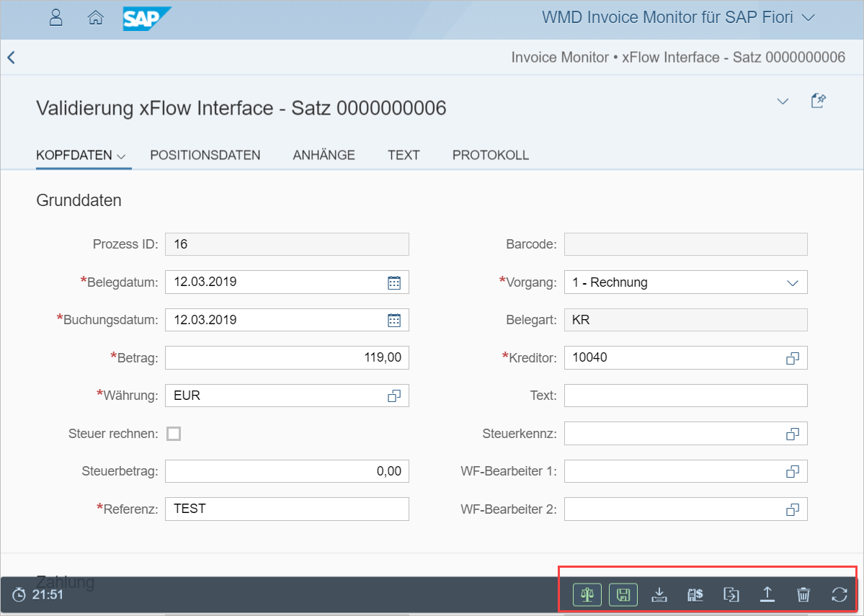Viewport: 864px width, 616px height.
Task: Switch to the POSITIONSDATEN tab
Action: [x=205, y=155]
